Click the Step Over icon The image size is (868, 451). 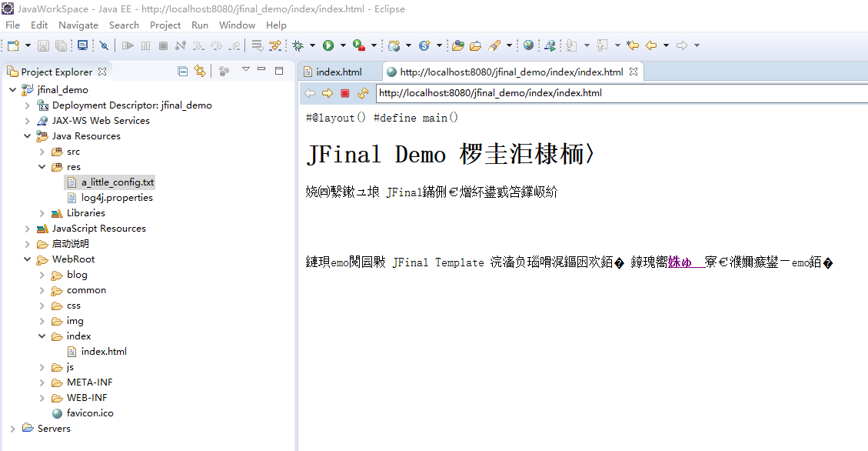pos(217,45)
